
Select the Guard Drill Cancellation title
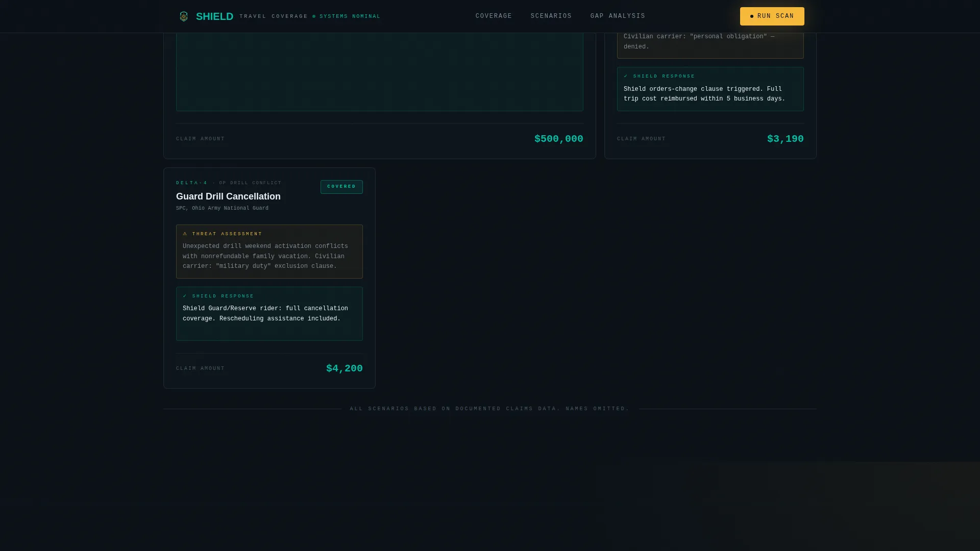228,196
